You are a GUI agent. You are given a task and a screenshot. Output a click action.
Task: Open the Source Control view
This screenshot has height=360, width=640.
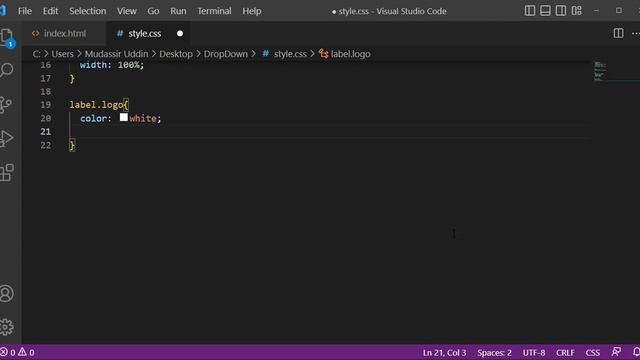click(x=6, y=104)
